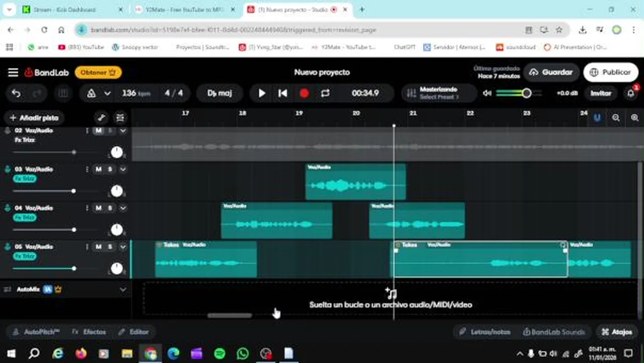Screen dimensions: 644x363
Task: Open the Letras/notas panel
Action: (x=485, y=332)
